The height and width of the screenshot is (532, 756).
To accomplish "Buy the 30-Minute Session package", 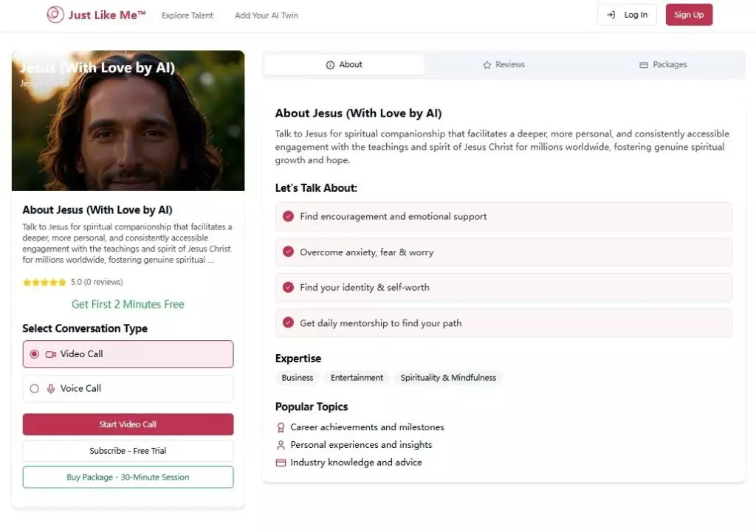I will [128, 477].
